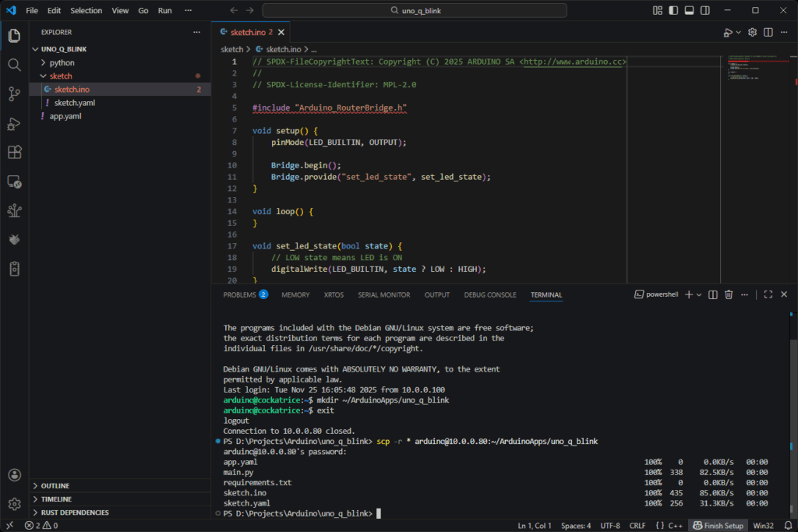Click the Accounts icon
Image resolution: width=798 pixels, height=532 pixels.
click(14, 474)
